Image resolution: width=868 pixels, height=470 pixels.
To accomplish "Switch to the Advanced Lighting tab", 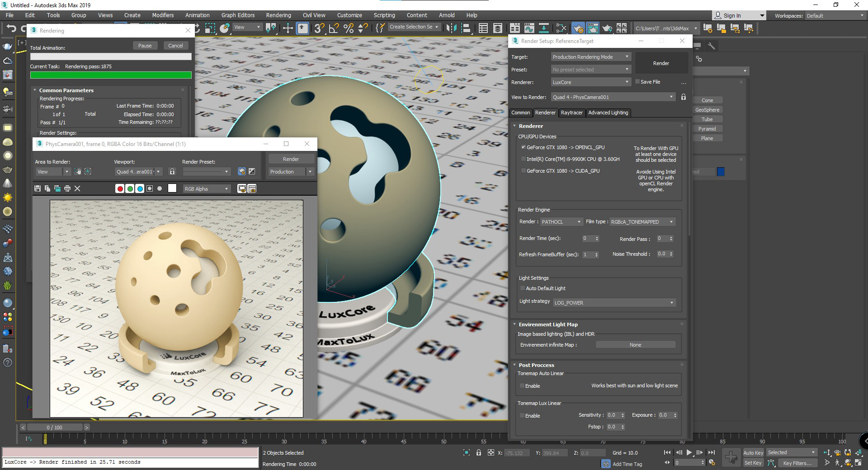I will (608, 113).
